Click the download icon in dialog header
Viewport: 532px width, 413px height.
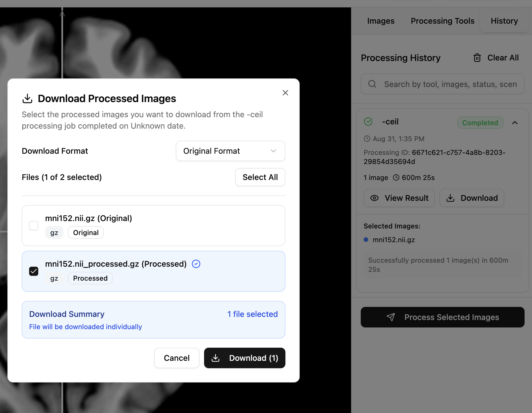tap(27, 99)
